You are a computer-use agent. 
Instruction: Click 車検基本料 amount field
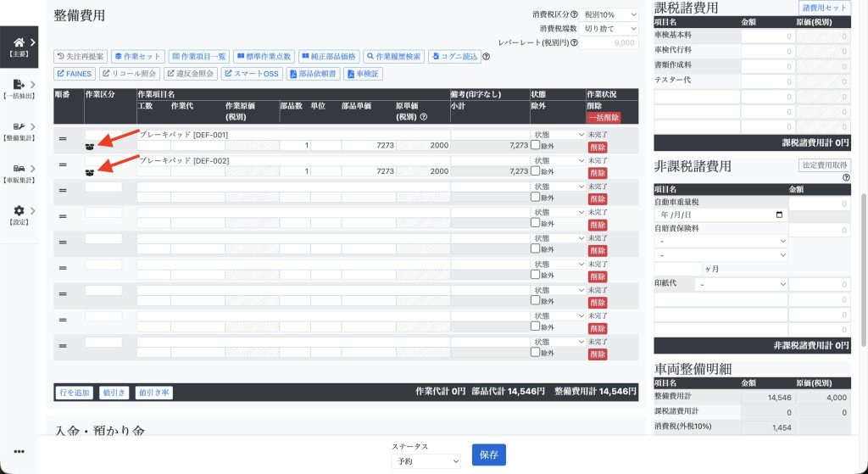[x=768, y=36]
